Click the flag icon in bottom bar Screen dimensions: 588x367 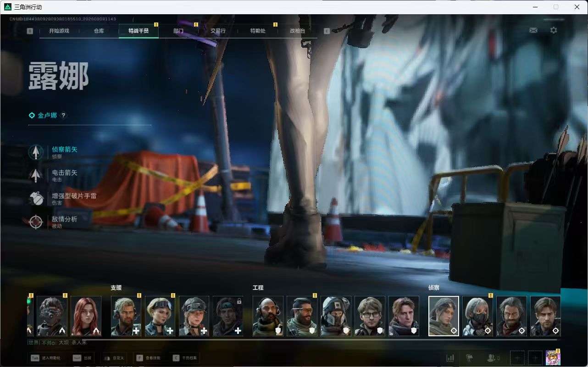(469, 358)
